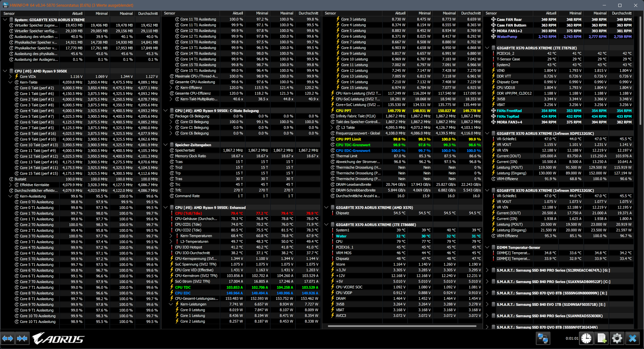Click the clock icon beside Bustakt

coord(11,179)
